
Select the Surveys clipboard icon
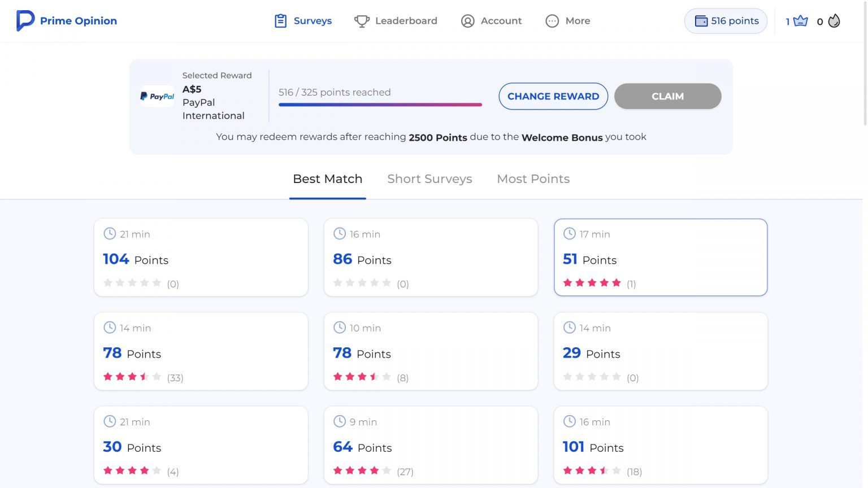pos(281,20)
